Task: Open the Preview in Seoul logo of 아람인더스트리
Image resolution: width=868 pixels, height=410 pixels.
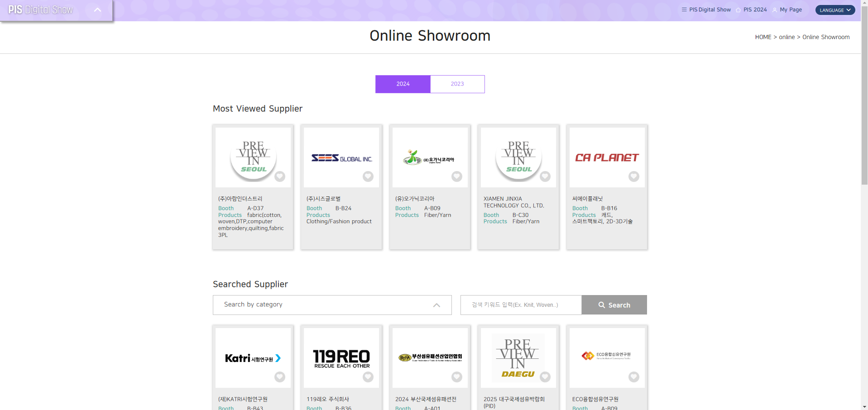Action: [x=253, y=157]
